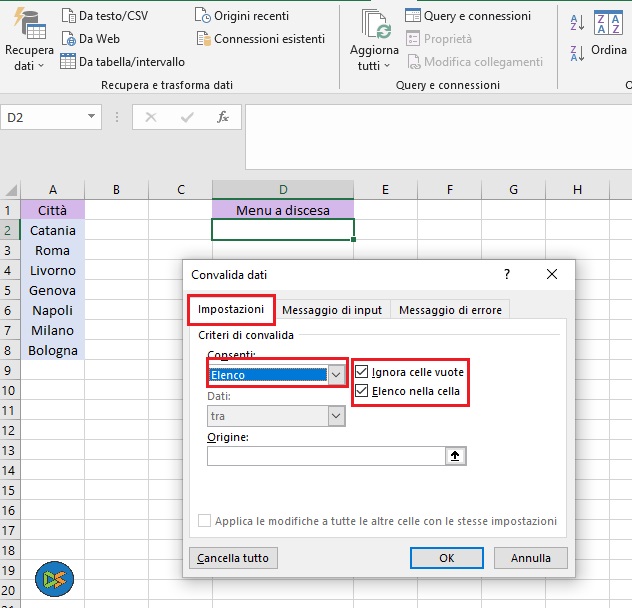632x608 pixels.
Task: Open the Name Box dropdown arrow
Action: click(x=92, y=117)
